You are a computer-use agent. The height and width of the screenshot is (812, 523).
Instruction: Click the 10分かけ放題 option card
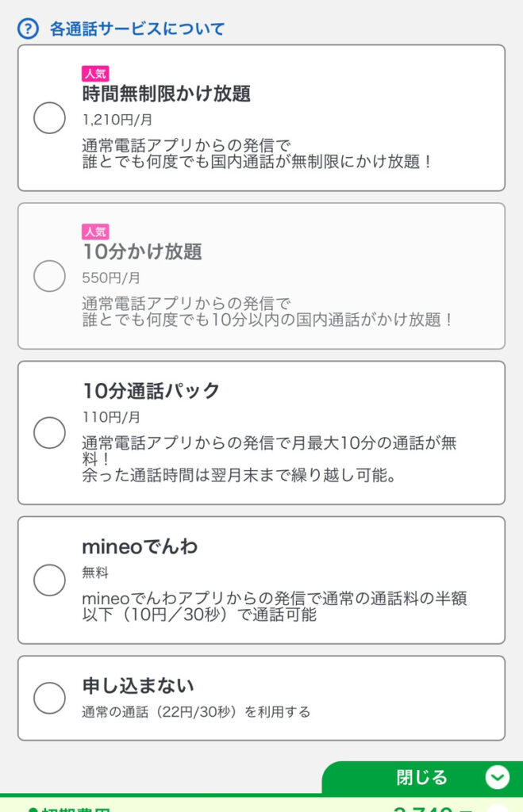click(x=262, y=276)
